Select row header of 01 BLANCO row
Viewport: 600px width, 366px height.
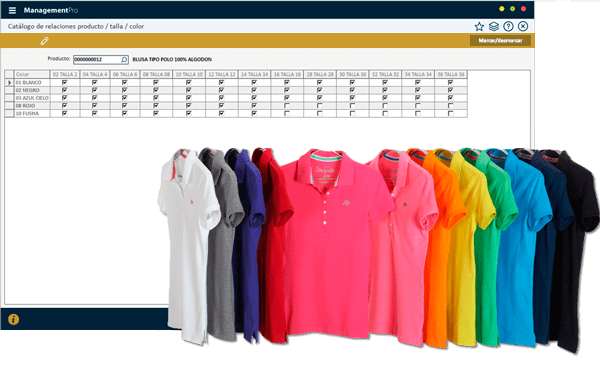point(9,82)
